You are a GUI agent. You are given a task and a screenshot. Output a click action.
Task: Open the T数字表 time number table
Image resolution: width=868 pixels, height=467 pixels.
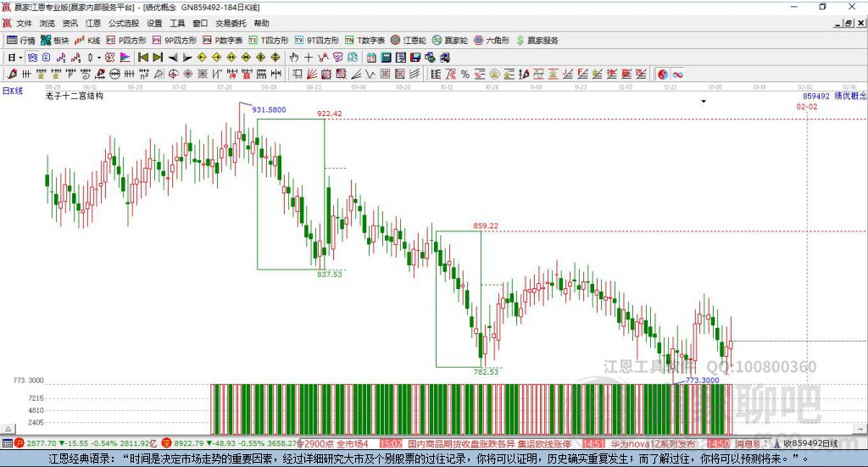[364, 41]
